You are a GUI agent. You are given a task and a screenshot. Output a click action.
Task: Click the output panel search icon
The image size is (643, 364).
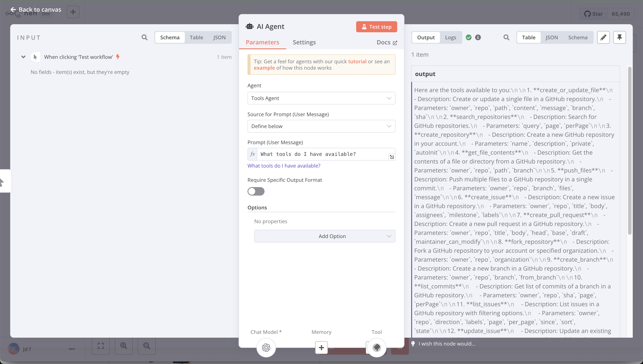[506, 38]
